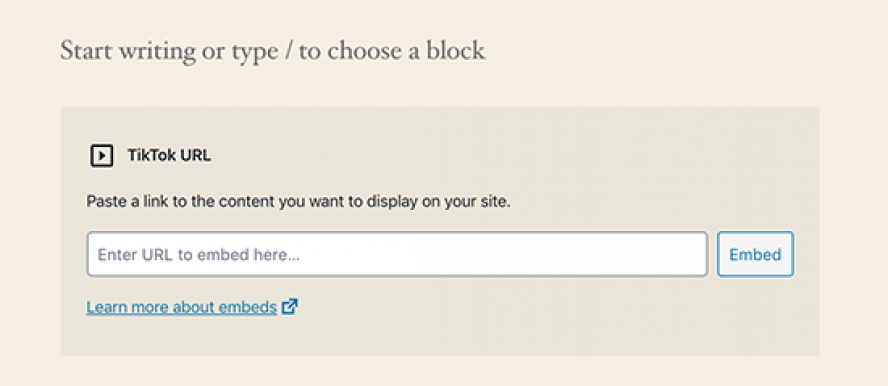Click empty space right of TikTok URL label
The image size is (888, 386).
[510, 156]
